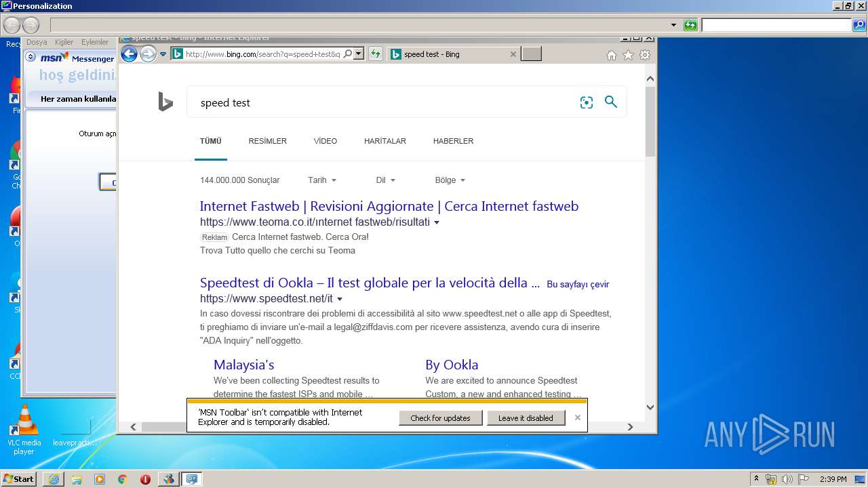
Task: Open Dosya menu in MSN Messenger
Action: coord(37,42)
